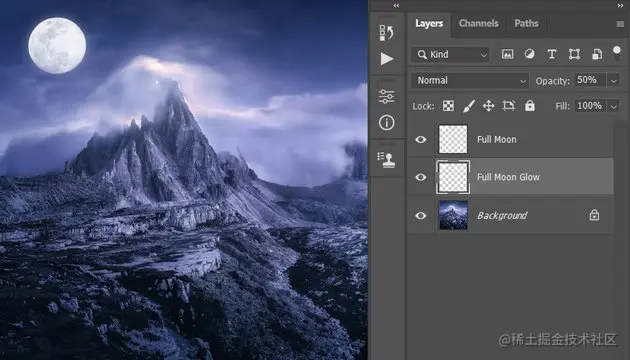Switch to the Paths tab

pyautogui.click(x=526, y=23)
